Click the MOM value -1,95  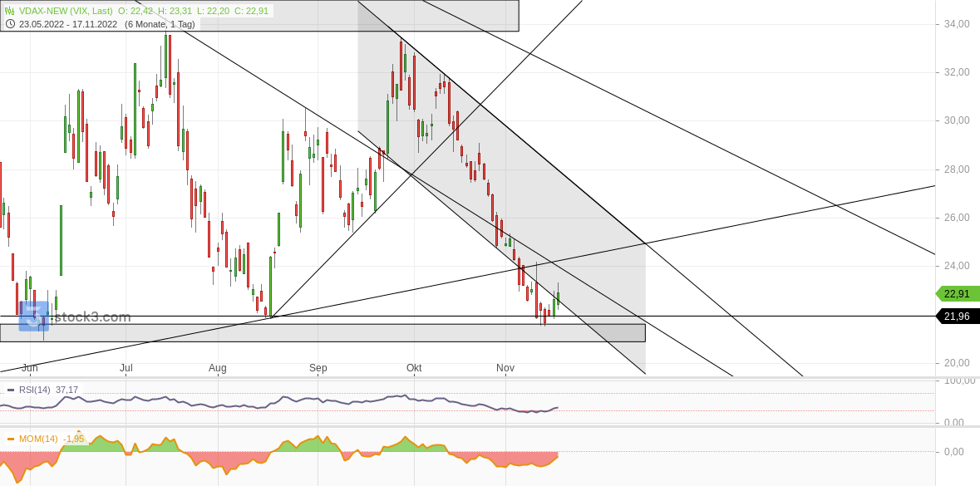74,439
